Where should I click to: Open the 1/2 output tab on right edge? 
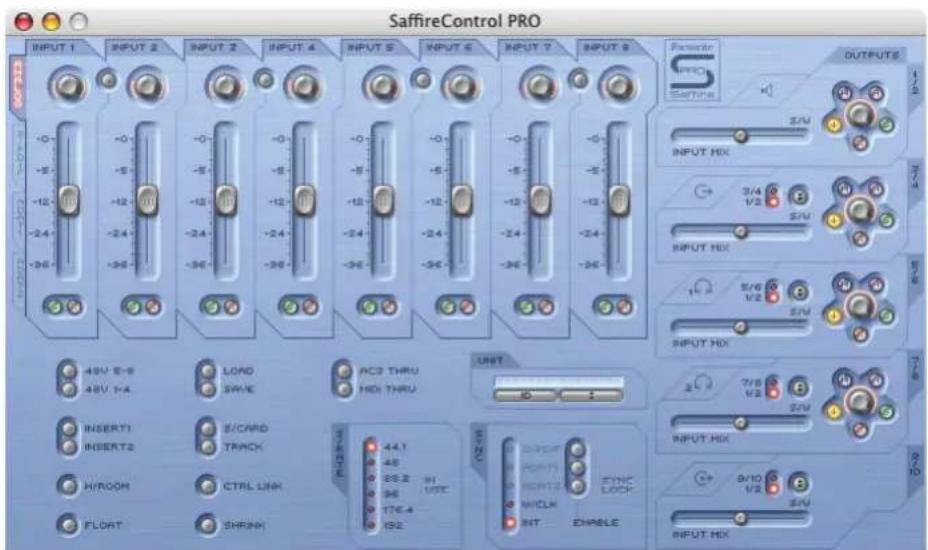pyautogui.click(x=916, y=83)
